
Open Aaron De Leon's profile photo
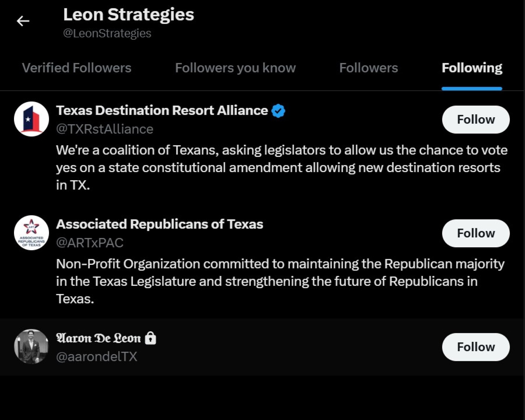pyautogui.click(x=31, y=346)
